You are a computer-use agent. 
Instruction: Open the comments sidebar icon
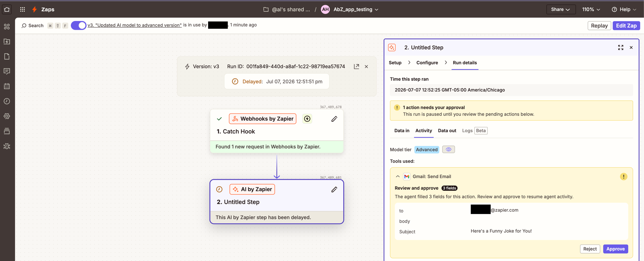click(x=7, y=71)
